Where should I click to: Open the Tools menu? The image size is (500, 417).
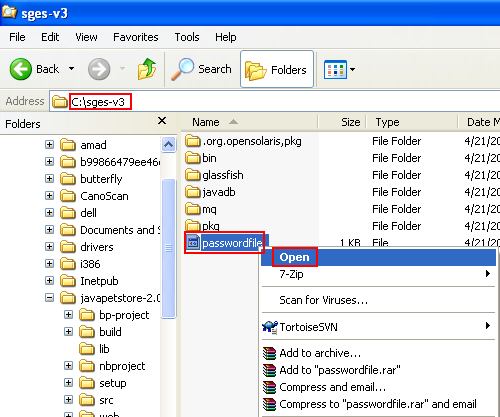click(187, 37)
